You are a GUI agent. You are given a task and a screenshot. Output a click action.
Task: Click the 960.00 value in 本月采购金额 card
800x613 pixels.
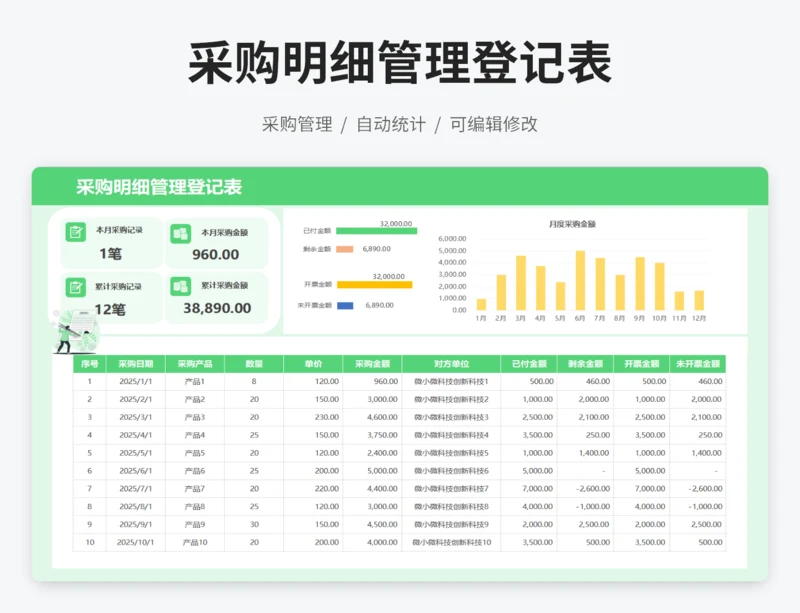pos(215,255)
